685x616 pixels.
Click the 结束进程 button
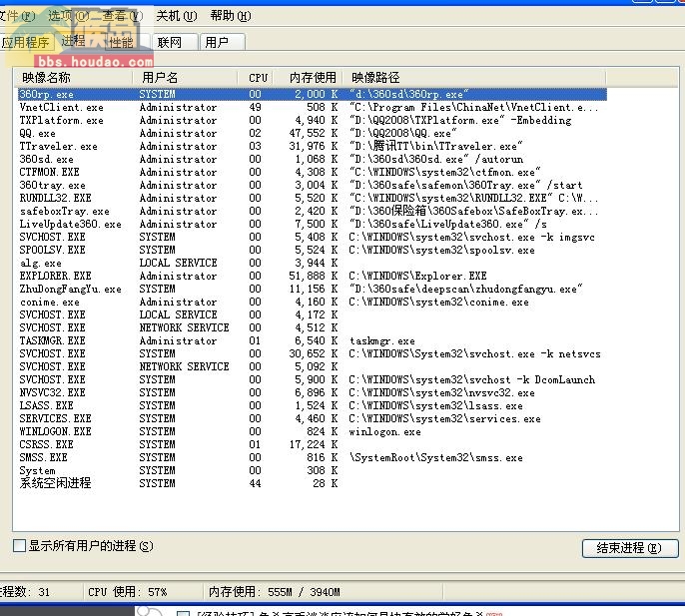click(x=630, y=548)
